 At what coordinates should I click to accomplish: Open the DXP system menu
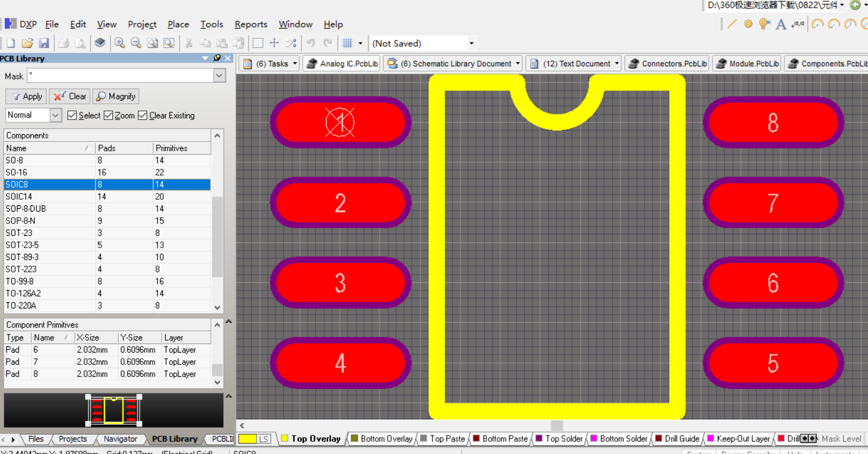(20, 24)
